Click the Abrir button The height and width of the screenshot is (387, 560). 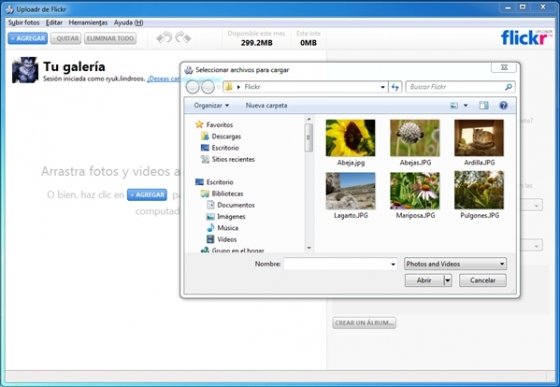click(x=424, y=280)
